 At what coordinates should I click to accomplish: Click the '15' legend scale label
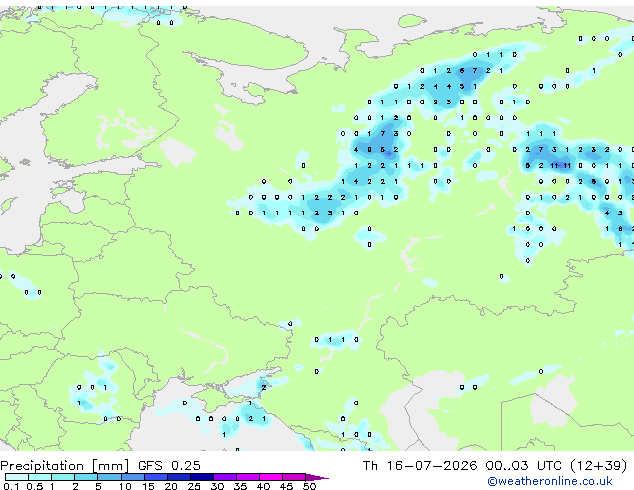148,486
